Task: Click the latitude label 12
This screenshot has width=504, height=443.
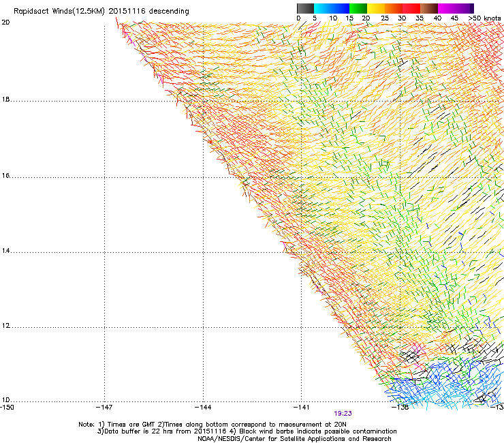Action: [x=5, y=326]
